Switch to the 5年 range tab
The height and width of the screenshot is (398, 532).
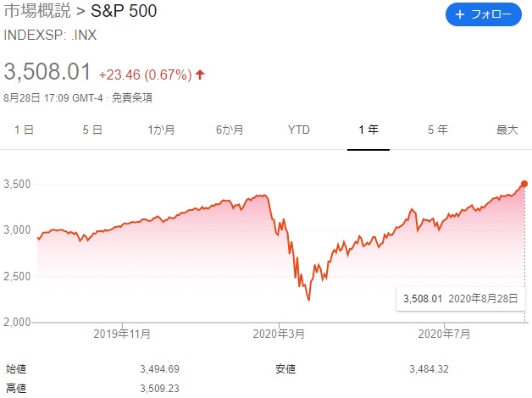pyautogui.click(x=438, y=130)
